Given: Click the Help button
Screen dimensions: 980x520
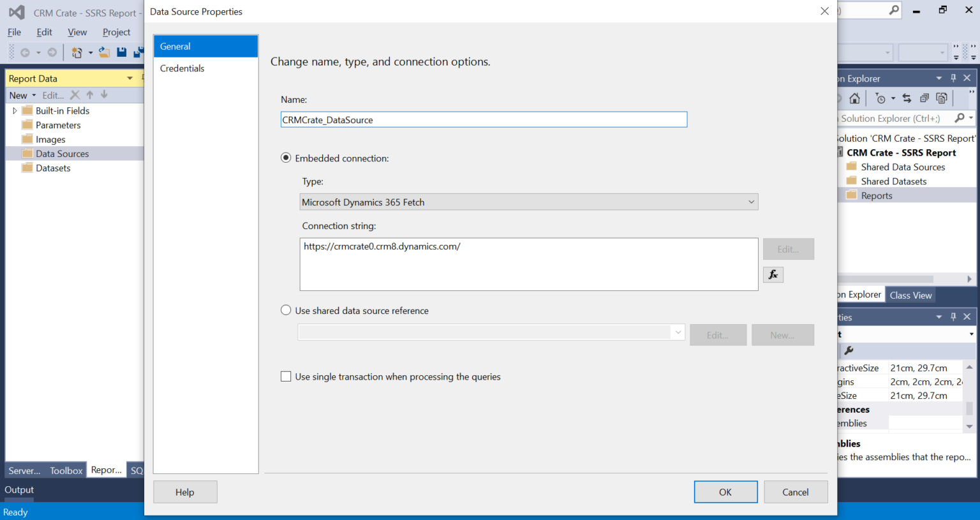Looking at the screenshot, I should (x=185, y=492).
